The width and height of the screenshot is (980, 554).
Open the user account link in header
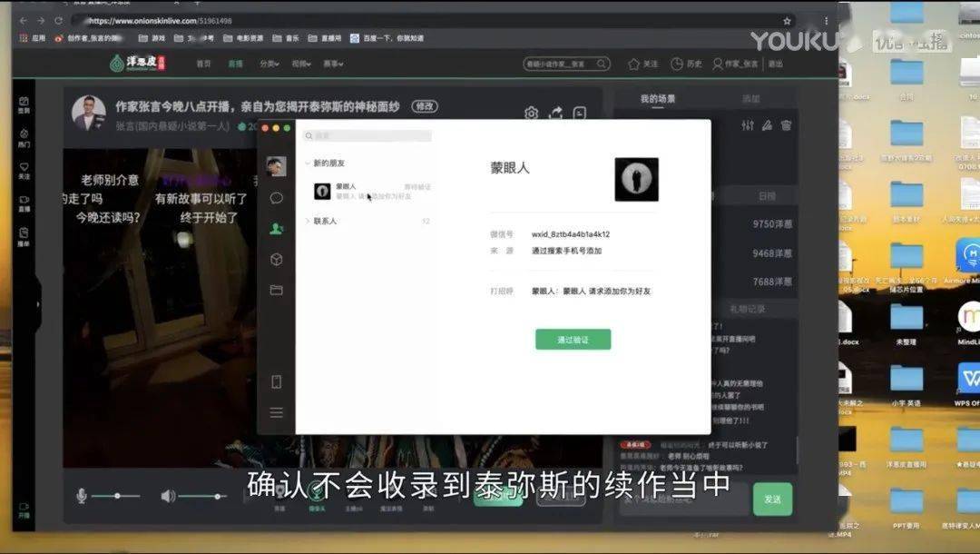point(735,64)
